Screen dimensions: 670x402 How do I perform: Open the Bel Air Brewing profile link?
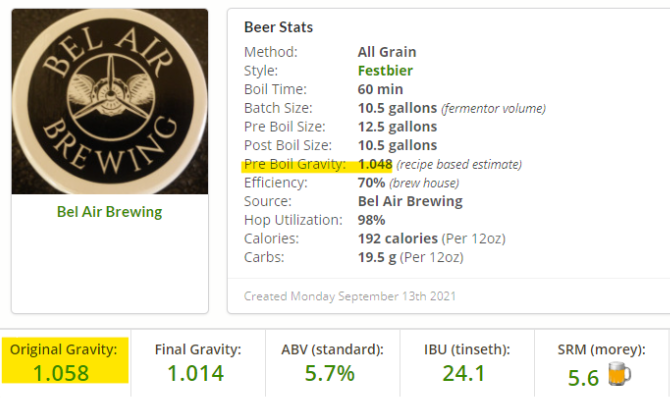tap(110, 212)
